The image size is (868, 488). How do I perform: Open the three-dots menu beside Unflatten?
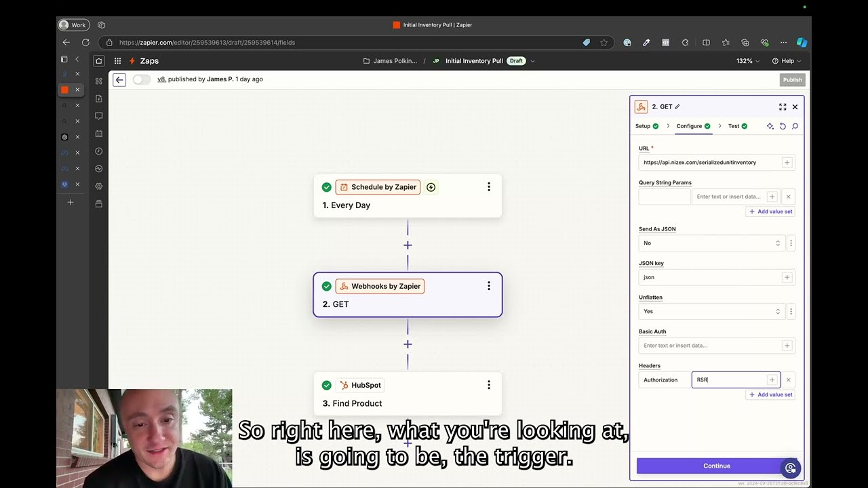point(791,311)
